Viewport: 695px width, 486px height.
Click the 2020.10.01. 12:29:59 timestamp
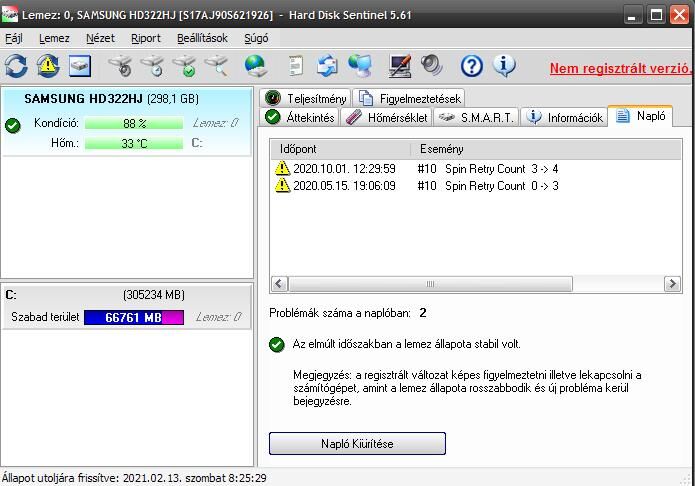pos(344,169)
